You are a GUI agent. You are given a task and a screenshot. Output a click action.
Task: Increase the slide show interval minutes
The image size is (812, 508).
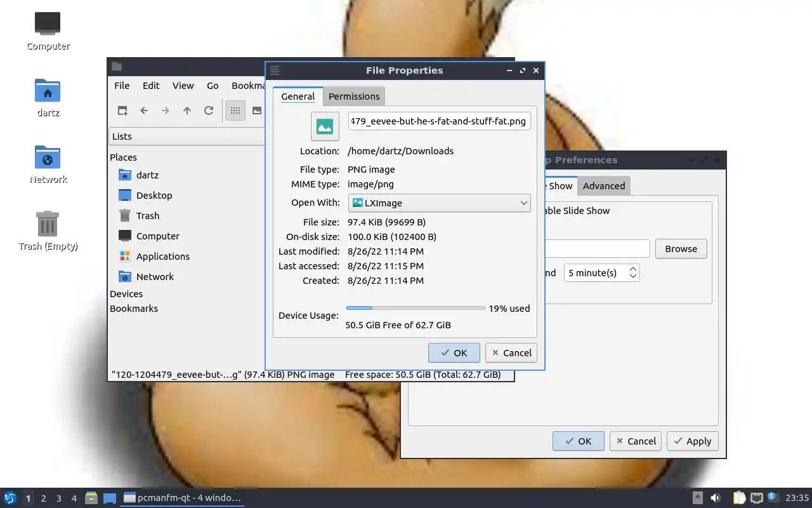coord(633,269)
